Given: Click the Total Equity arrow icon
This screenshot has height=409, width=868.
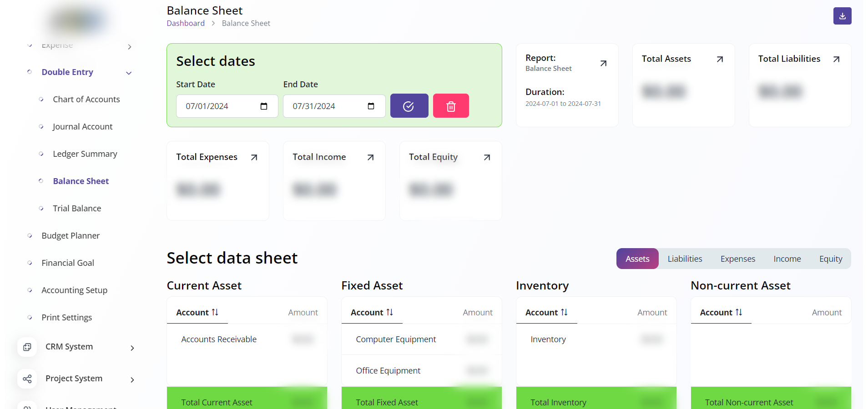Looking at the screenshot, I should pyautogui.click(x=487, y=157).
